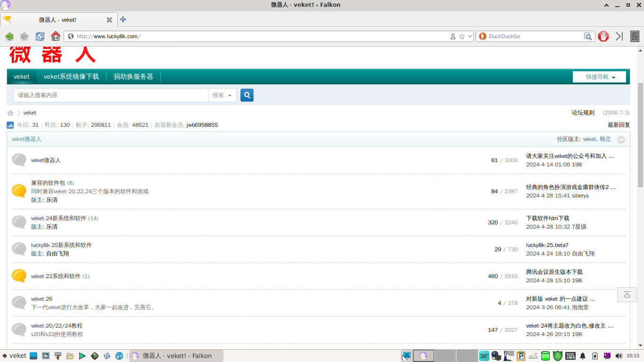Reload the current page

[40, 36]
